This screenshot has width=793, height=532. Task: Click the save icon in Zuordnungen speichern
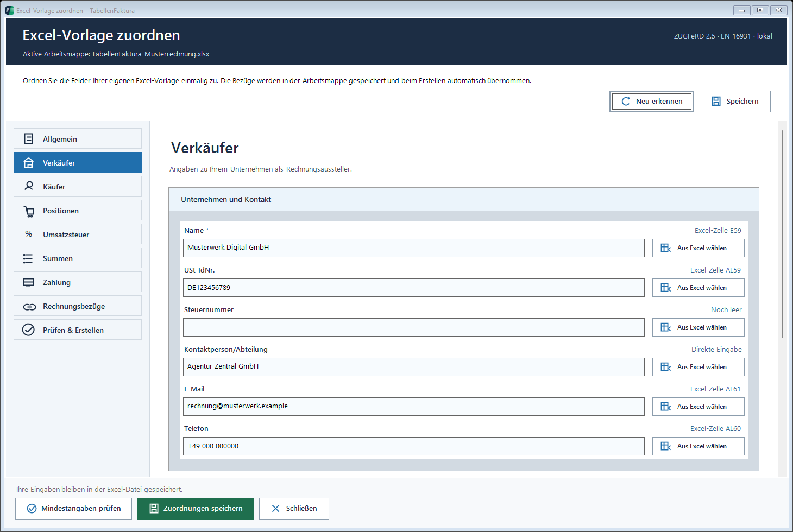tap(154, 509)
